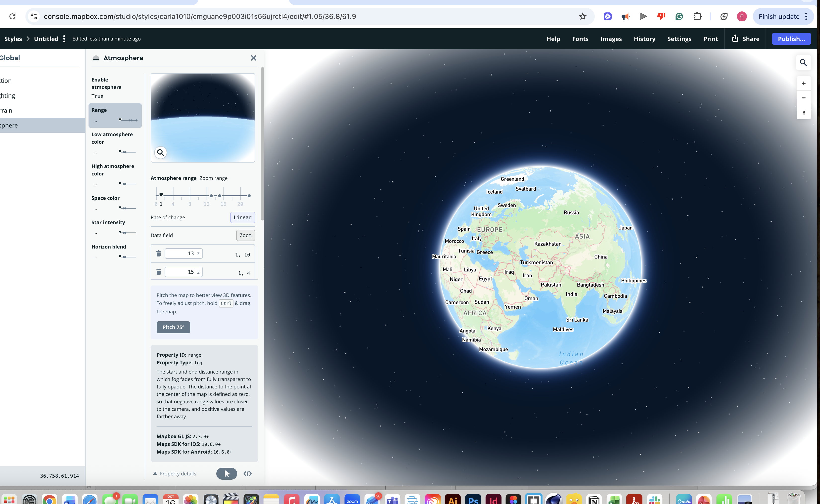The height and width of the screenshot is (504, 820).
Task: Switch Rate of change from Linear
Action: click(x=242, y=217)
